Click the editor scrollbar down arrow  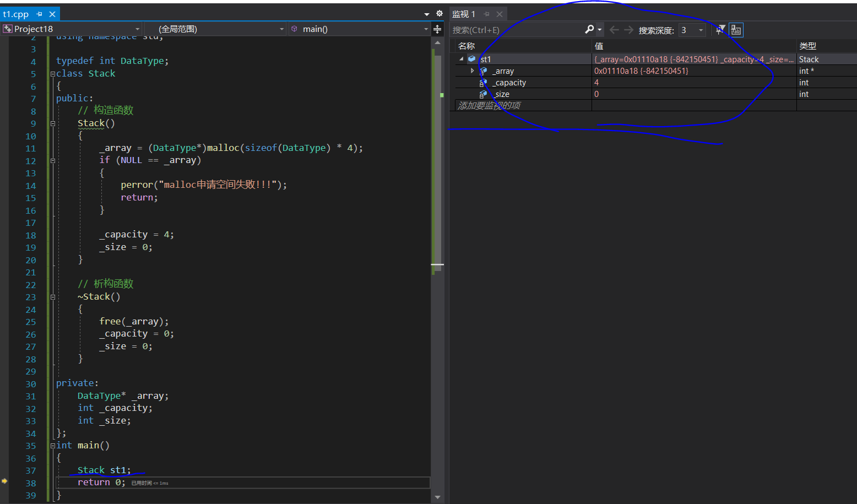(437, 497)
